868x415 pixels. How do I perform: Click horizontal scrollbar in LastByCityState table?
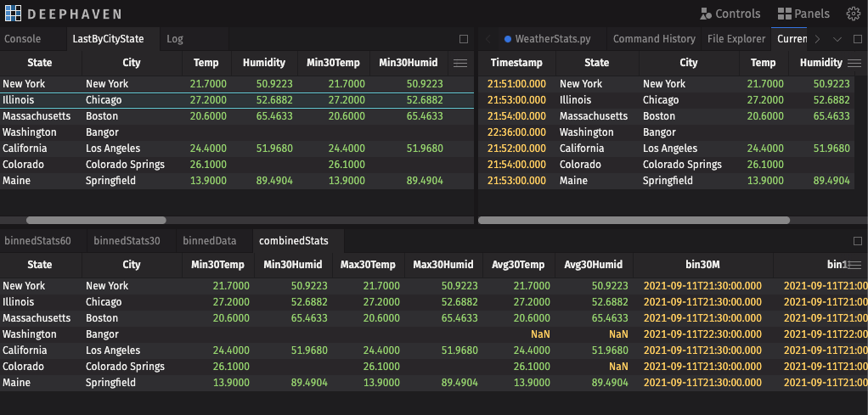pos(94,220)
